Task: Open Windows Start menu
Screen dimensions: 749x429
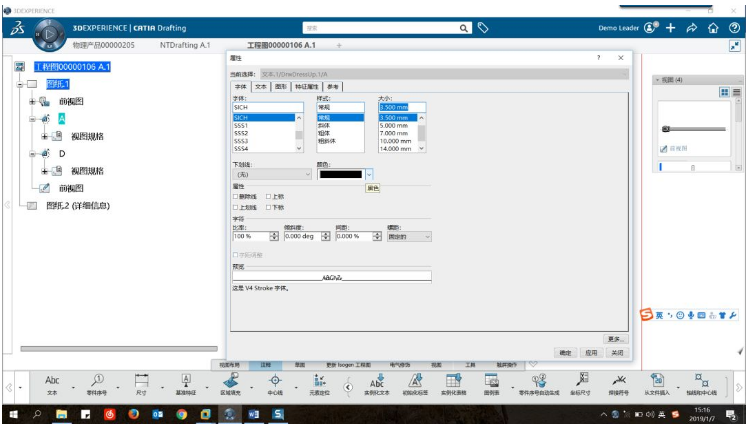Action: click(x=13, y=414)
